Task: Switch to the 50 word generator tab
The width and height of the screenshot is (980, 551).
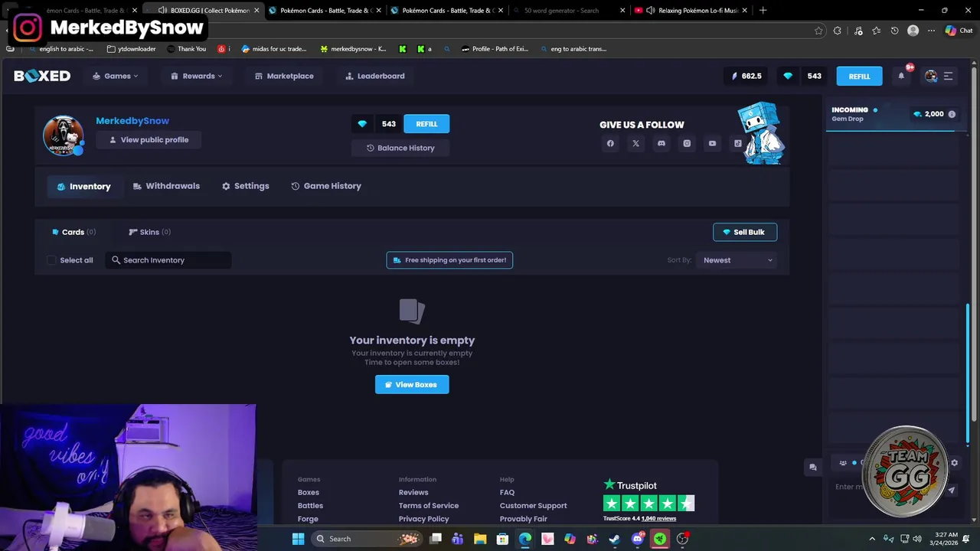Action: click(x=568, y=11)
